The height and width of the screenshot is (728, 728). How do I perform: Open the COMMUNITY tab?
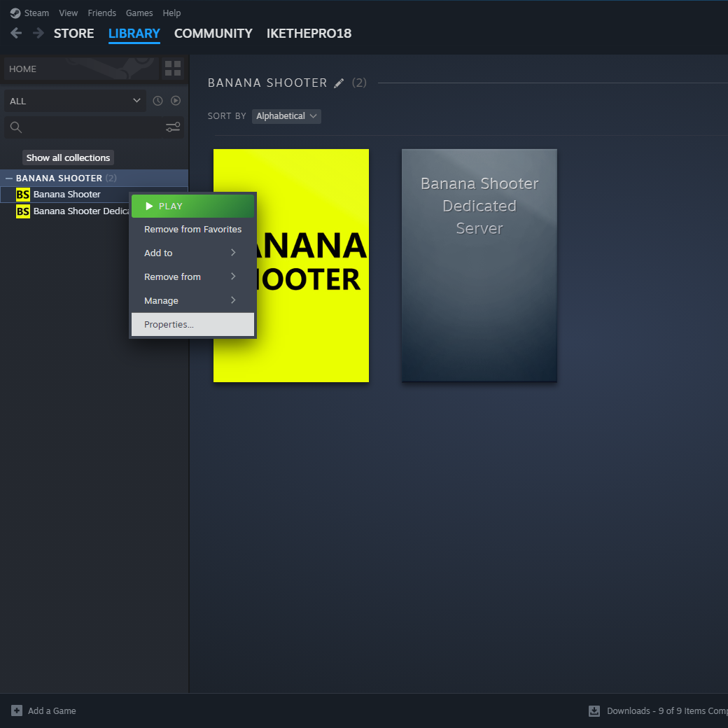(213, 34)
